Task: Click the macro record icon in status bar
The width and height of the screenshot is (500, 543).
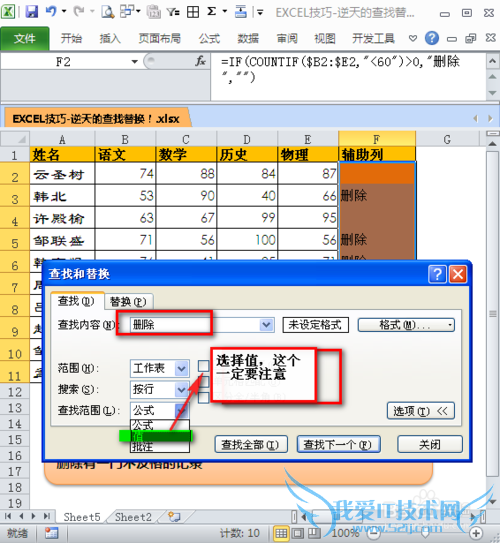Action: [x=51, y=533]
